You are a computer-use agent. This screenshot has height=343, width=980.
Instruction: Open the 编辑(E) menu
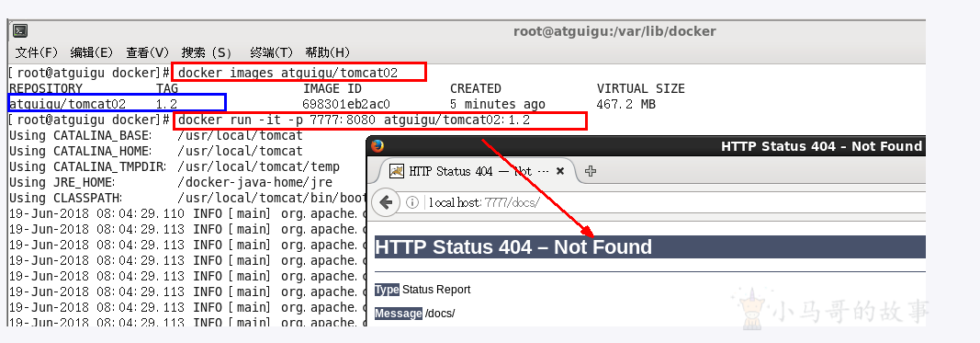tap(91, 52)
